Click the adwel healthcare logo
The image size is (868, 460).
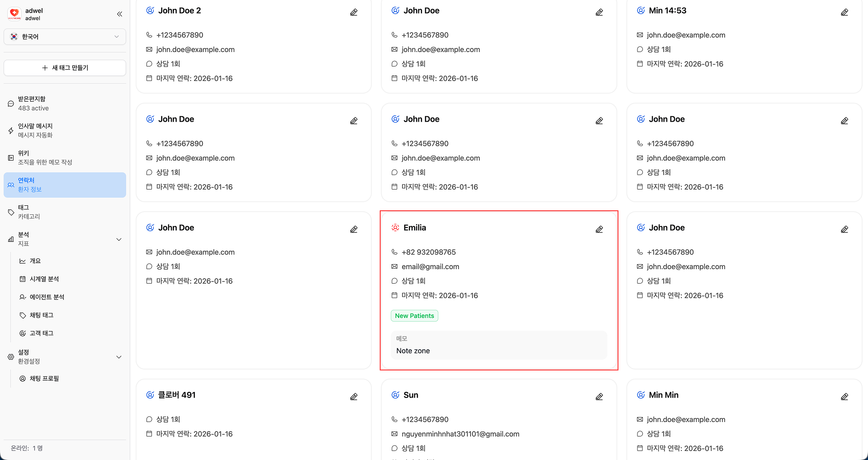14,14
